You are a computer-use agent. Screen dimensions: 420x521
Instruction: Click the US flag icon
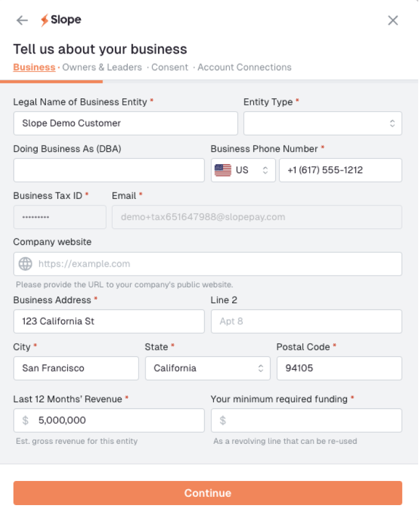coord(223,170)
